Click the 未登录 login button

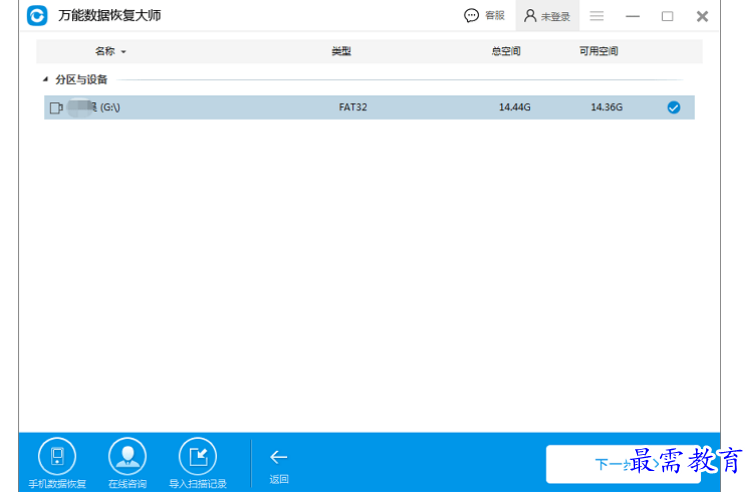pos(547,16)
